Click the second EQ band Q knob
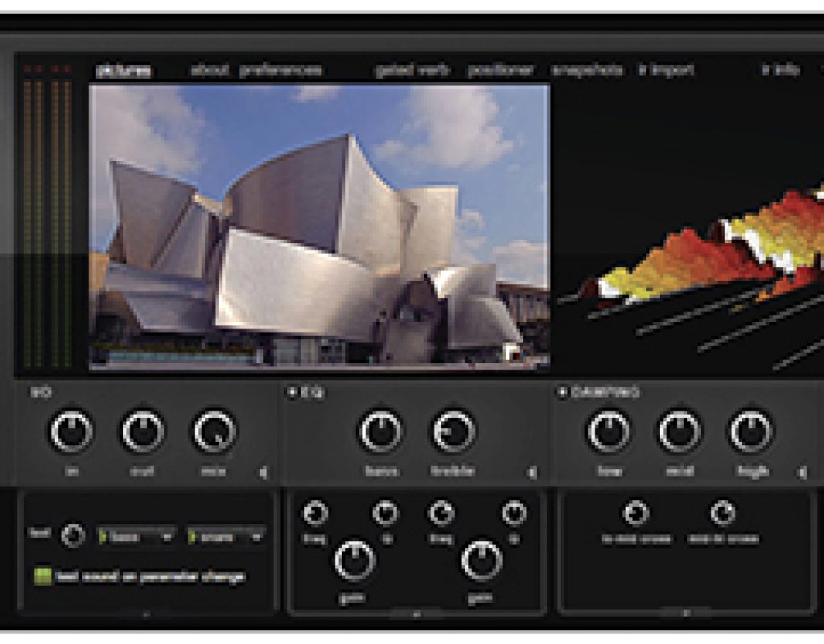Image resolution: width=824 pixels, height=644 pixels. pos(514,513)
